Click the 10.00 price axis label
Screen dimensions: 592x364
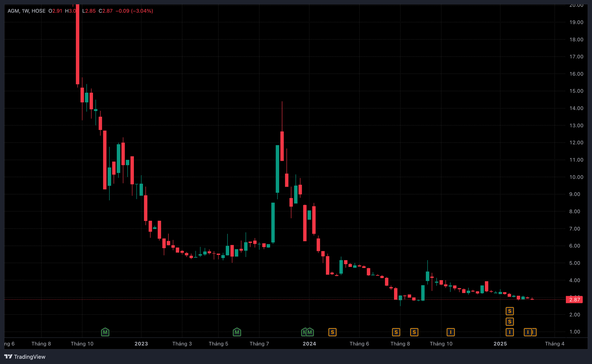tap(576, 177)
